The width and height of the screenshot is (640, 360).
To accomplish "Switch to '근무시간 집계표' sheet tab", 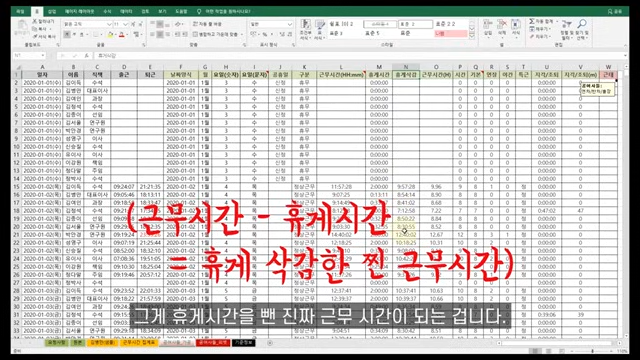I will click(138, 343).
